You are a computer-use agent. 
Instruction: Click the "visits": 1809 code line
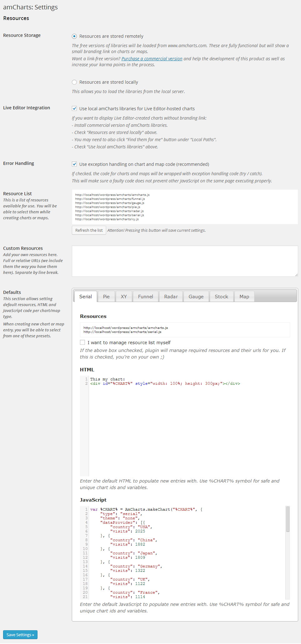[x=128, y=557]
